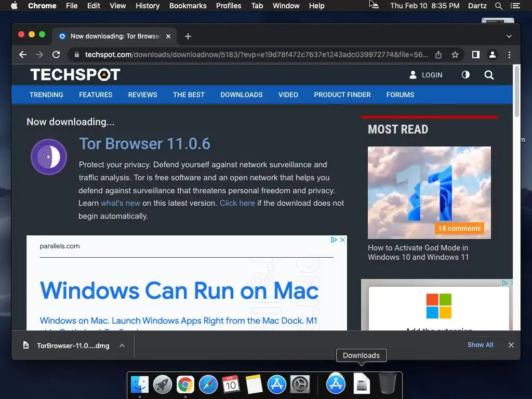Click the "Windows Can Run on Mac" ad headline

[x=179, y=291]
